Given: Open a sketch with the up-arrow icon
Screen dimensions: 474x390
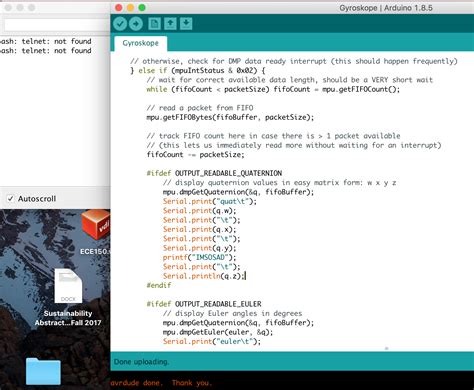Looking at the screenshot, I should point(170,24).
